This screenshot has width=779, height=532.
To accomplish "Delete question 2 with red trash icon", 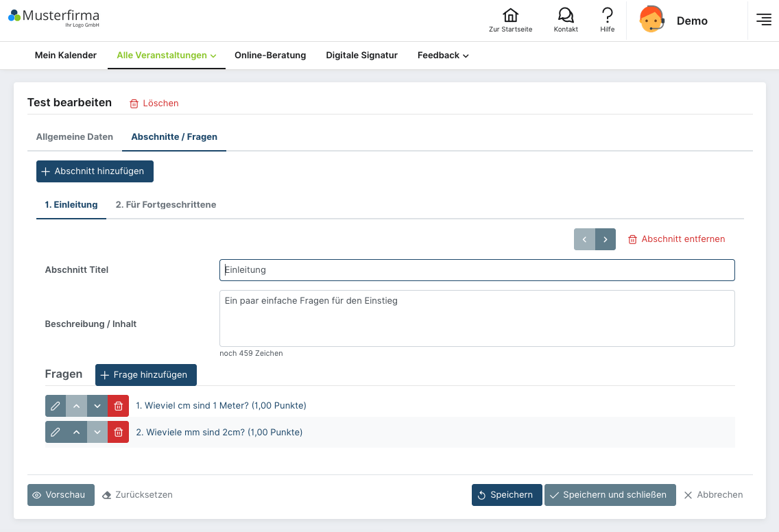I will 119,433.
